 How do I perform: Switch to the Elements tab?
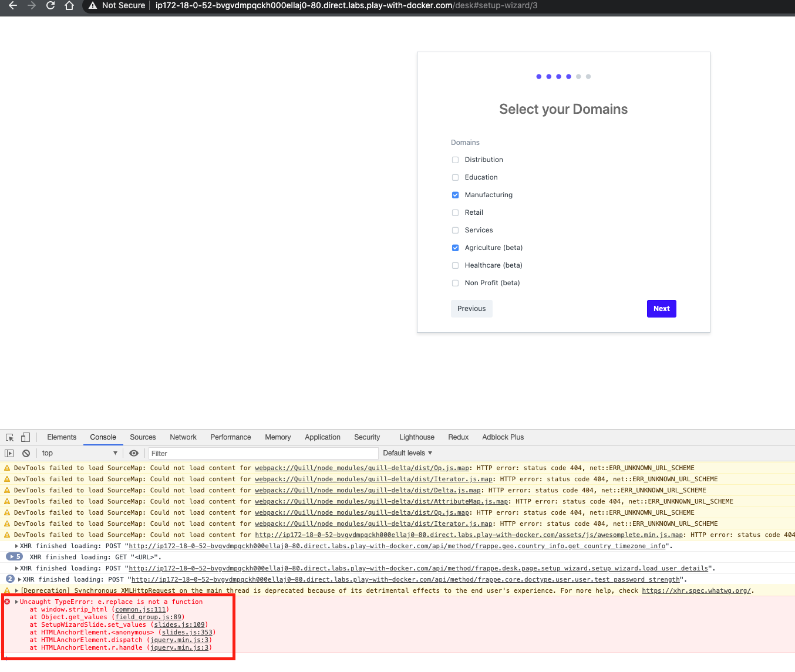tap(61, 437)
